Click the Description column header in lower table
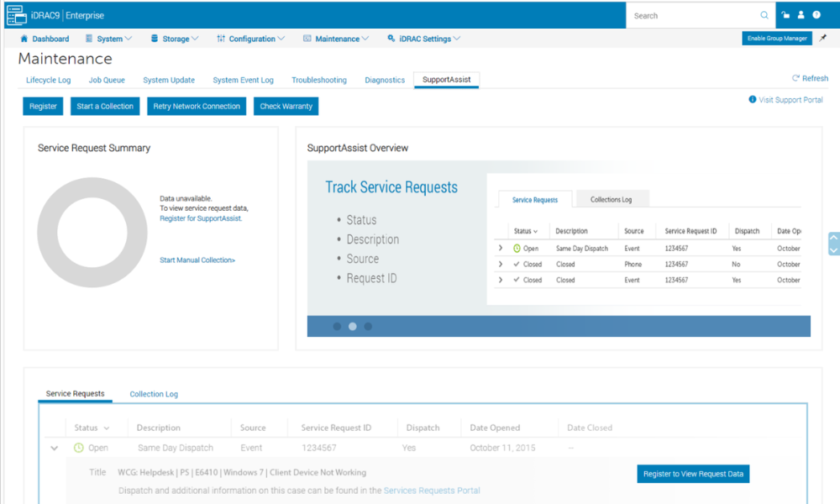The height and width of the screenshot is (504, 840). 159,428
